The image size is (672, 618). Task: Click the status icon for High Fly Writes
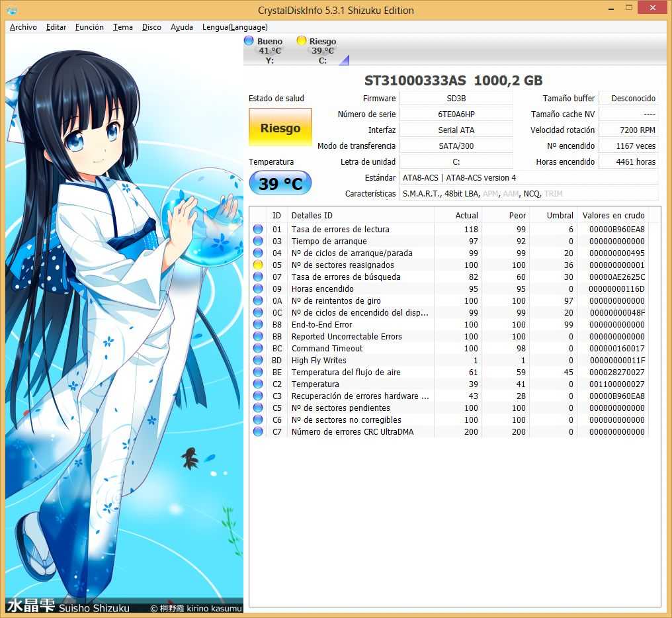coord(258,360)
